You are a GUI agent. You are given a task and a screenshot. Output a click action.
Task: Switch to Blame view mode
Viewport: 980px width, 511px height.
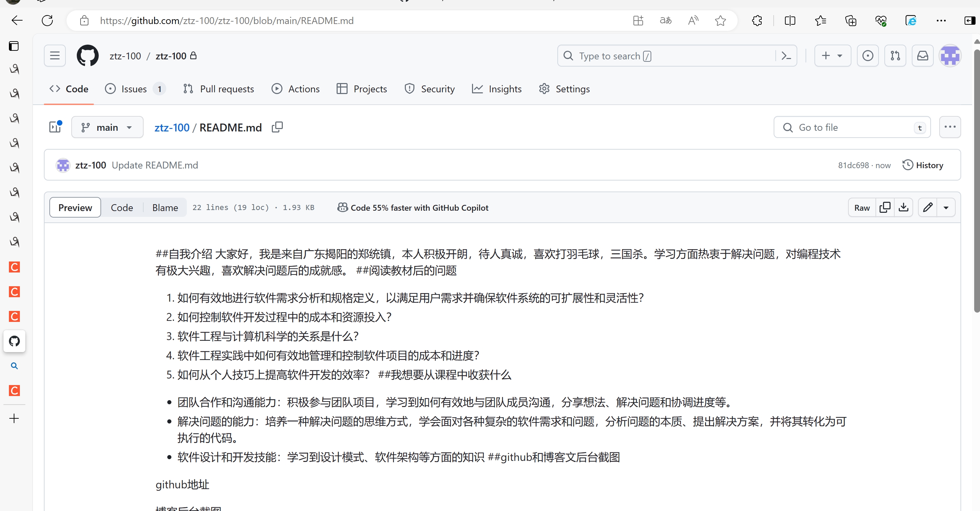click(165, 208)
